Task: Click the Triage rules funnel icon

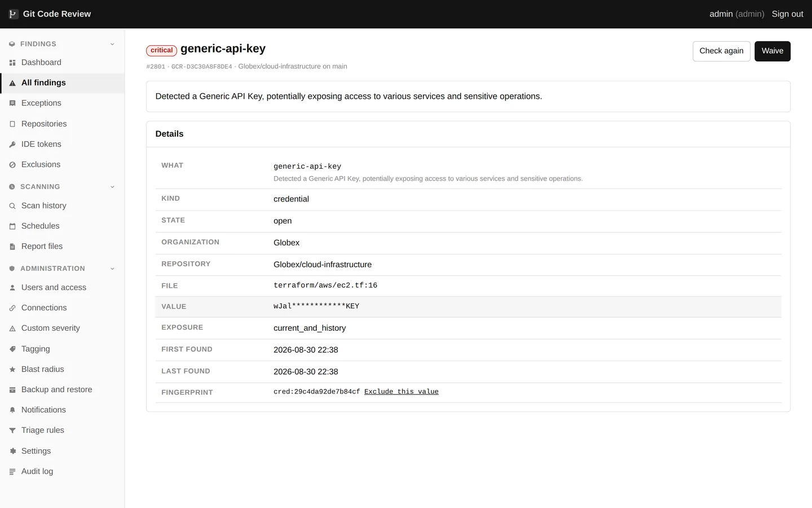Action: point(12,431)
